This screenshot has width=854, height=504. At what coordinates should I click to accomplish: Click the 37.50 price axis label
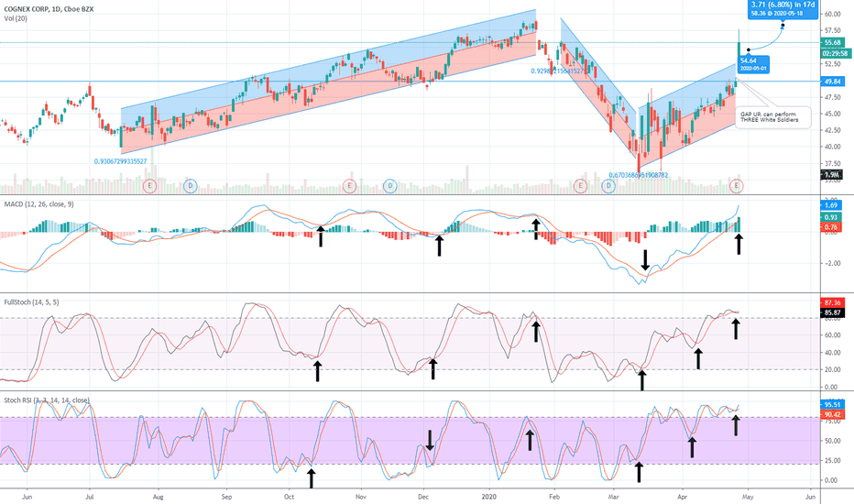[832, 163]
